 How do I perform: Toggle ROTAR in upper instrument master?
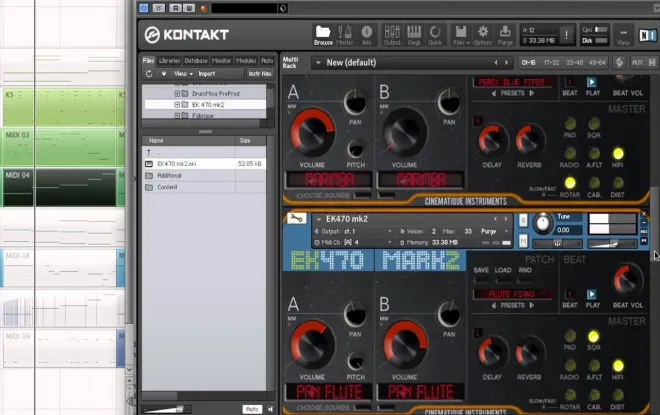click(570, 183)
